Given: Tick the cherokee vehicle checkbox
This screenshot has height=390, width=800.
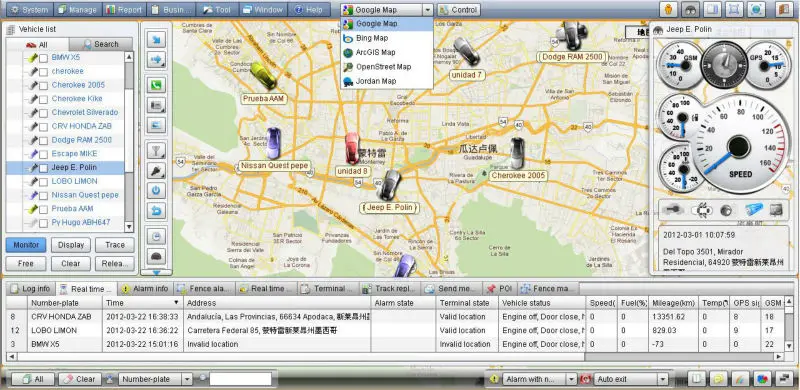Looking at the screenshot, I should [x=43, y=72].
